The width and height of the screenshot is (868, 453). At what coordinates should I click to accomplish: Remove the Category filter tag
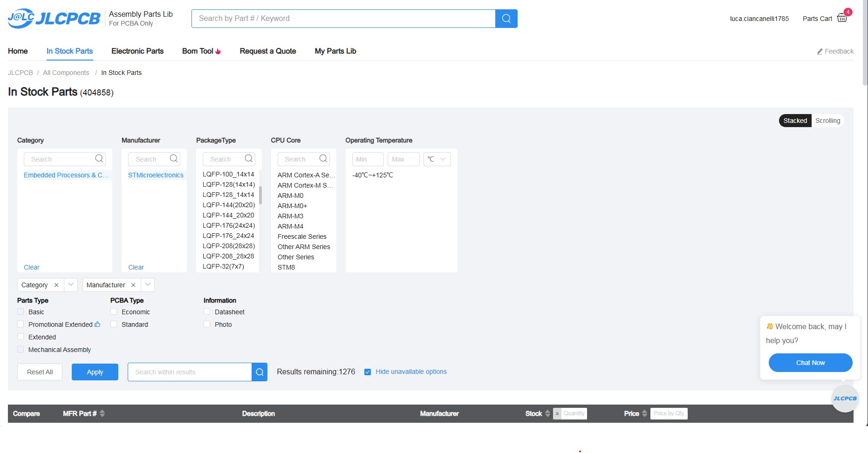pyautogui.click(x=56, y=285)
